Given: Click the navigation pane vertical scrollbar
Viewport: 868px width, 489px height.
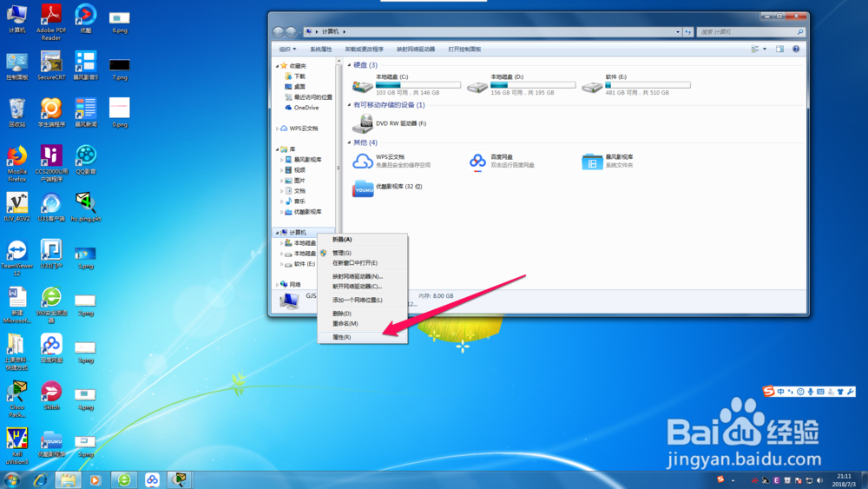Looking at the screenshot, I should coord(339,168).
